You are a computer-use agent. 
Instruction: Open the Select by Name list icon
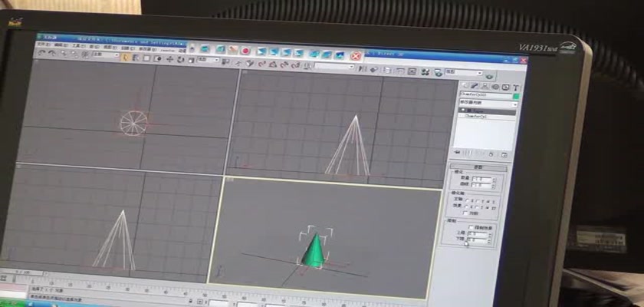[136, 58]
